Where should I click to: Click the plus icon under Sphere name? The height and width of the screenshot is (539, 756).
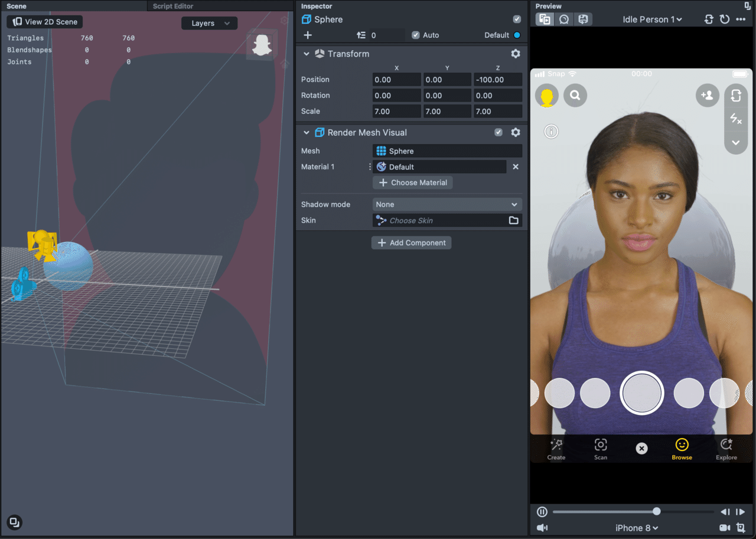[x=308, y=35]
